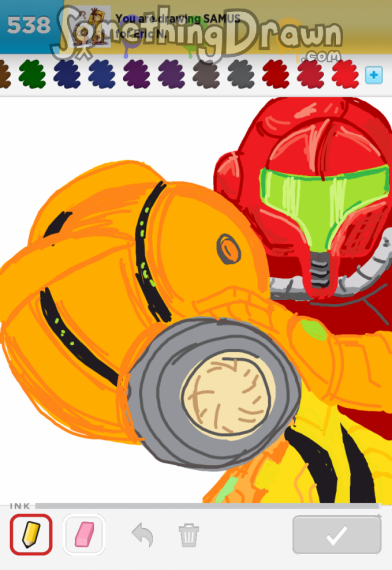The width and height of the screenshot is (392, 570).
Task: Pick the dark brownish-gray swatch
Action: (206, 74)
